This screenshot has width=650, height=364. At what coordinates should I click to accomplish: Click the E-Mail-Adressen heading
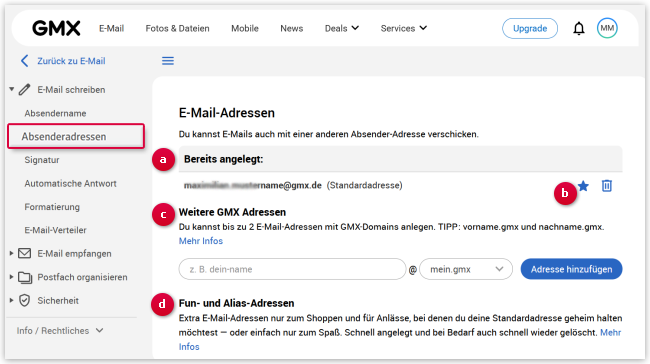coord(227,113)
